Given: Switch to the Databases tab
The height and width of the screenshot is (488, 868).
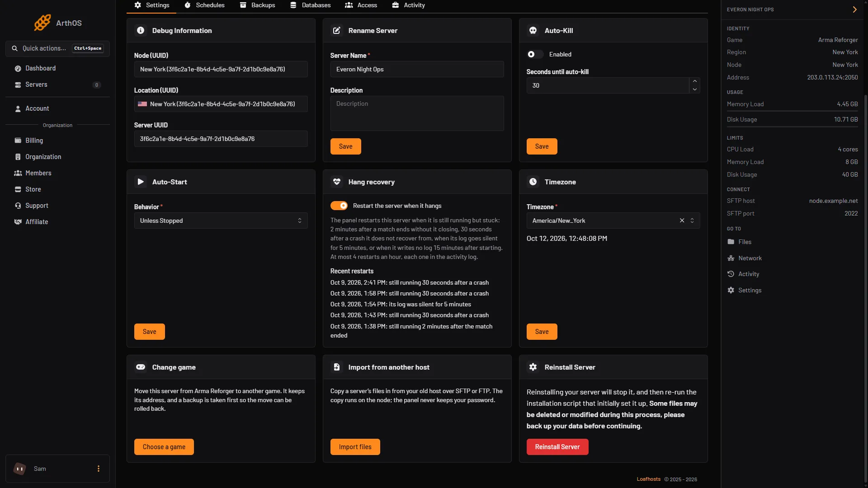Looking at the screenshot, I should point(310,5).
